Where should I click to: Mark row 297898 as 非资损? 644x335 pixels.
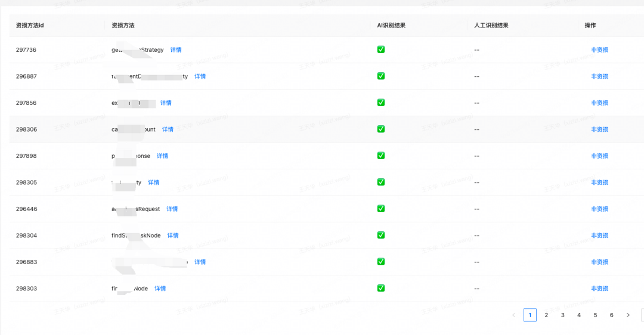pyautogui.click(x=600, y=156)
